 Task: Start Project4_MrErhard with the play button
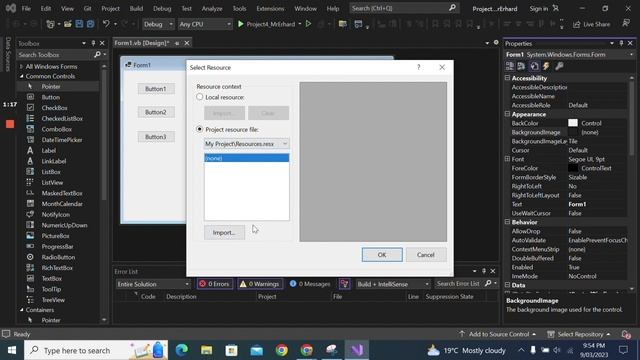tap(241, 24)
